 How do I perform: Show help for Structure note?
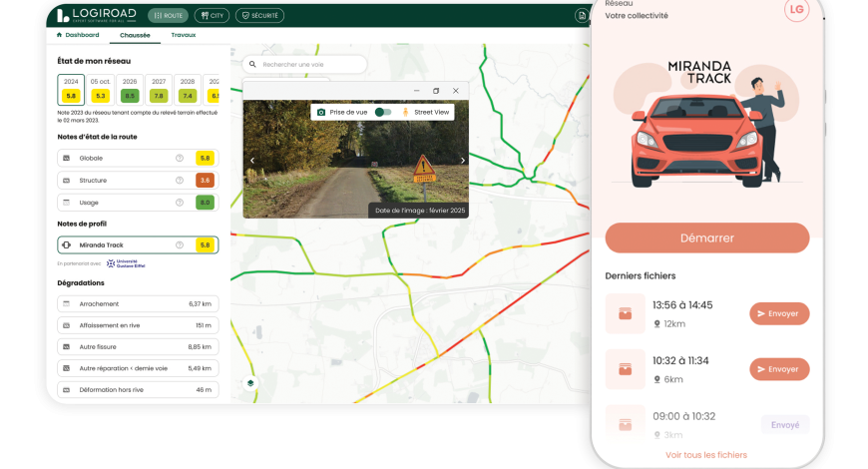[180, 180]
